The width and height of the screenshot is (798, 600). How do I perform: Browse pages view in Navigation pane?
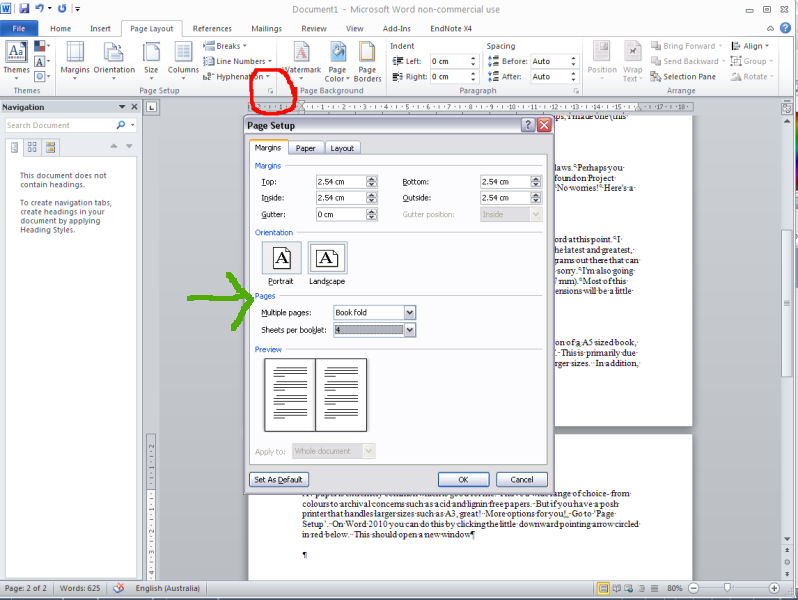tap(32, 147)
